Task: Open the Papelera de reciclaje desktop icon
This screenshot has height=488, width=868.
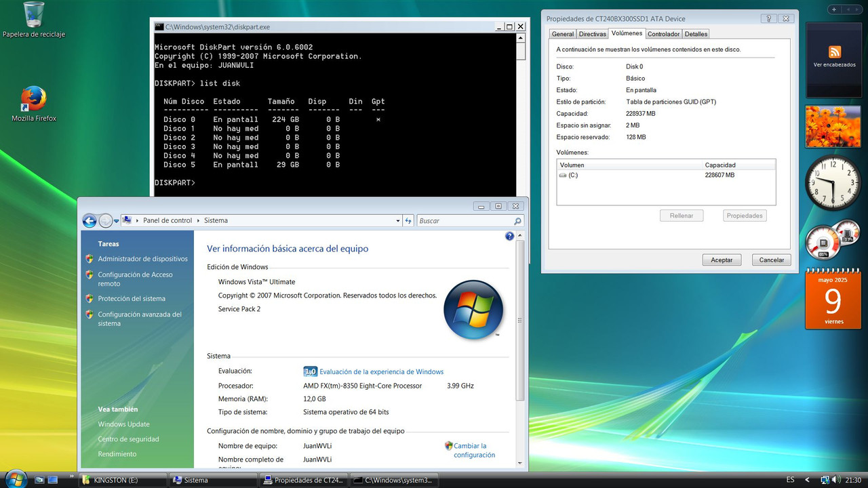Action: [33, 20]
